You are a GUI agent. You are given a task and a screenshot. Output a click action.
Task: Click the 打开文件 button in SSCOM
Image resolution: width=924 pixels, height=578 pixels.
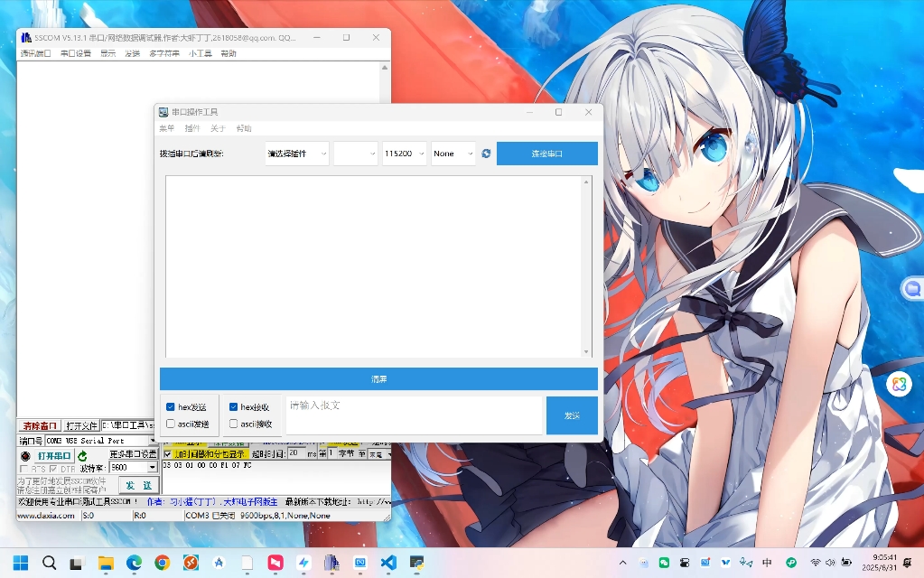pos(81,425)
